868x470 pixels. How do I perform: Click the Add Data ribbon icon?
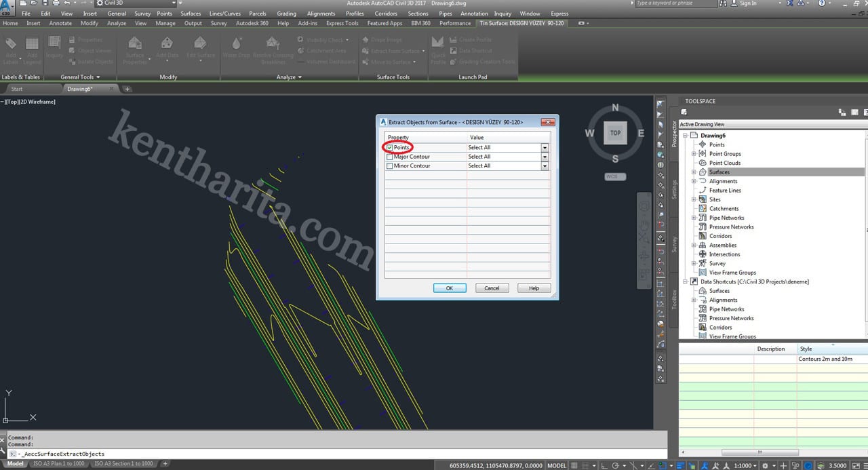pyautogui.click(x=167, y=46)
